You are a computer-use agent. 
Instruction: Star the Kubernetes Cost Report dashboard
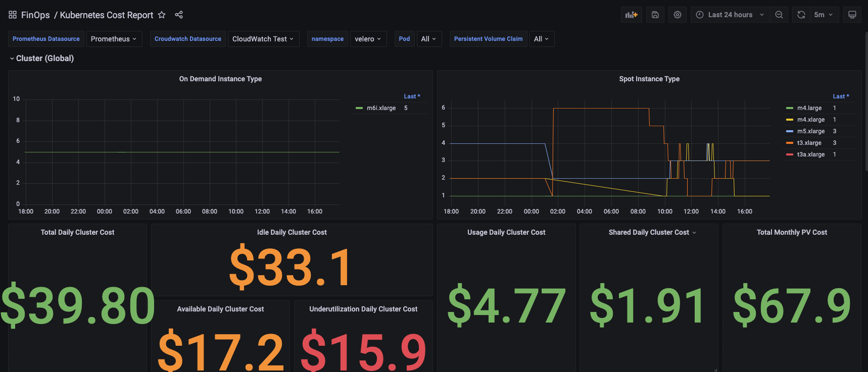click(162, 15)
